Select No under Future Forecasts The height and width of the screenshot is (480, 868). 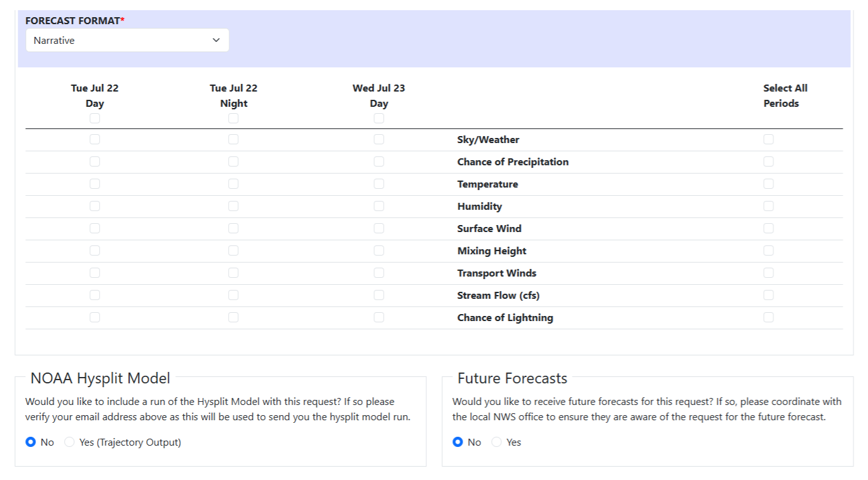click(x=457, y=442)
